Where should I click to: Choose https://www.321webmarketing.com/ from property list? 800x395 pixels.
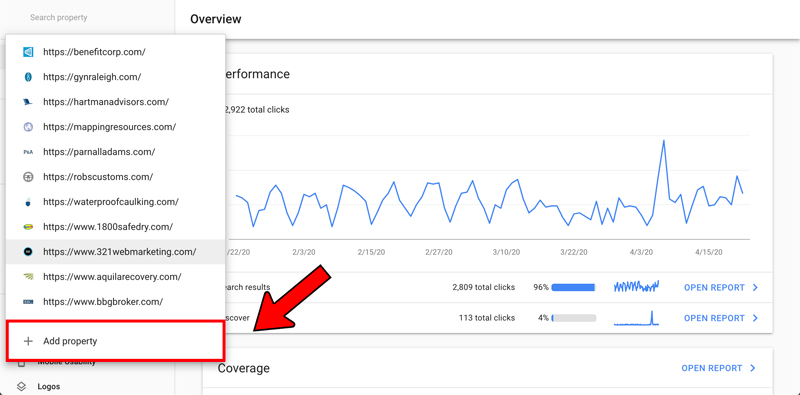[x=115, y=252]
